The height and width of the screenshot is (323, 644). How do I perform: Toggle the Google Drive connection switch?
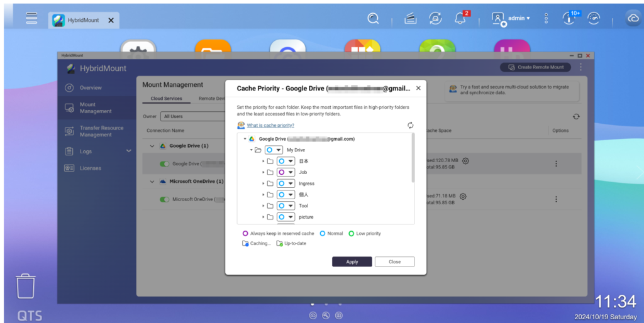pos(165,164)
